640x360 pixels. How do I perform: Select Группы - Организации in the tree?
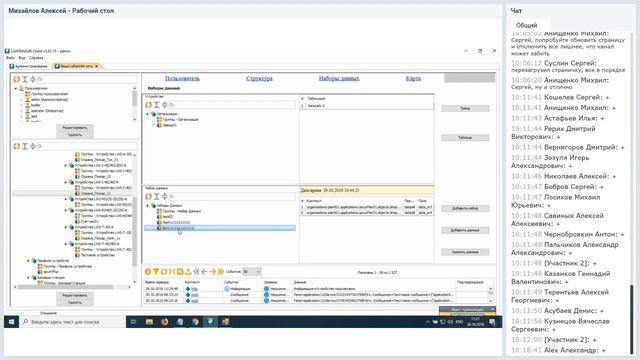click(180, 120)
